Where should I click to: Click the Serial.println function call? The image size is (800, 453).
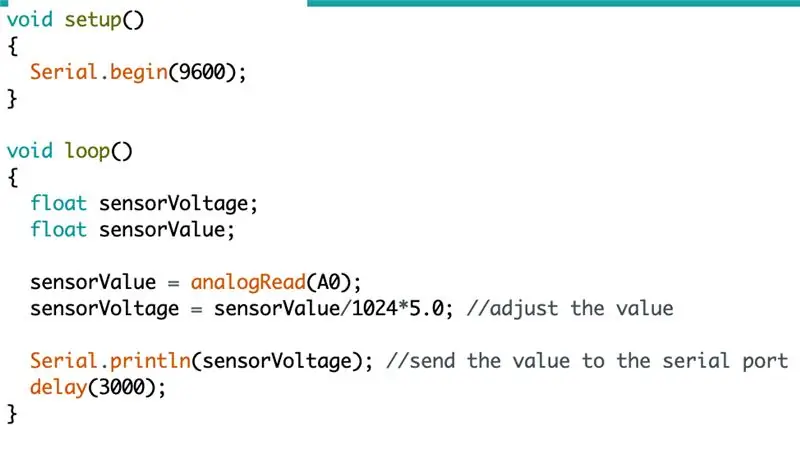(110, 362)
